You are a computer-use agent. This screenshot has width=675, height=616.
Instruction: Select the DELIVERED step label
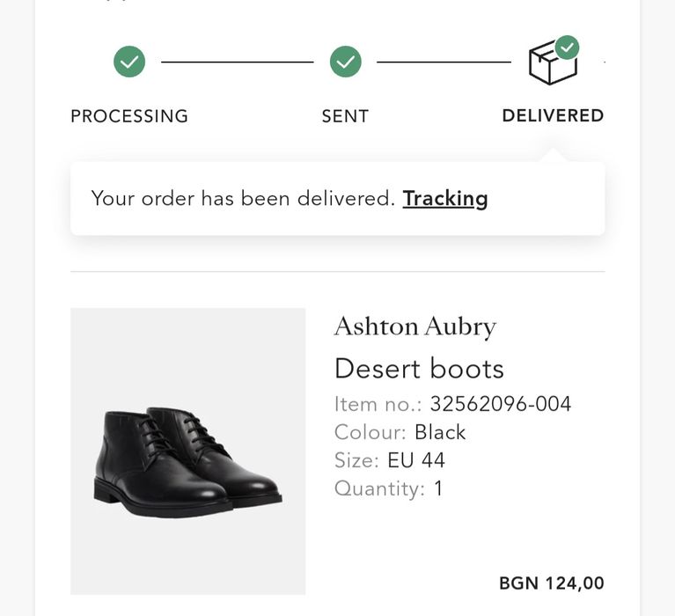pos(553,116)
